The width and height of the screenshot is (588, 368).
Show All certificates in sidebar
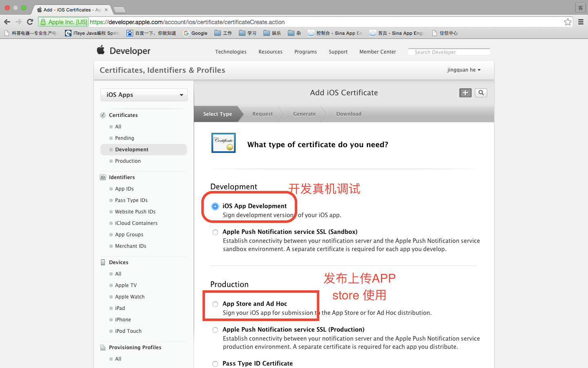tap(118, 127)
